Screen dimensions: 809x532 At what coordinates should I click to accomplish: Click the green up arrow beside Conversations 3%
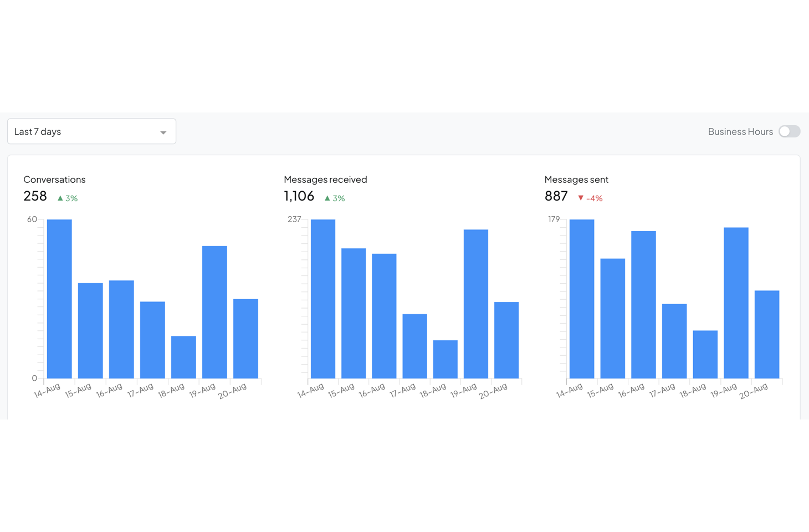coord(60,198)
